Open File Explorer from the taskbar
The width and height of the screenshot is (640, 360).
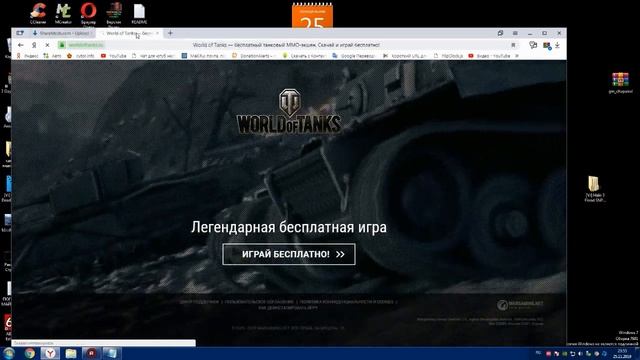point(71,353)
